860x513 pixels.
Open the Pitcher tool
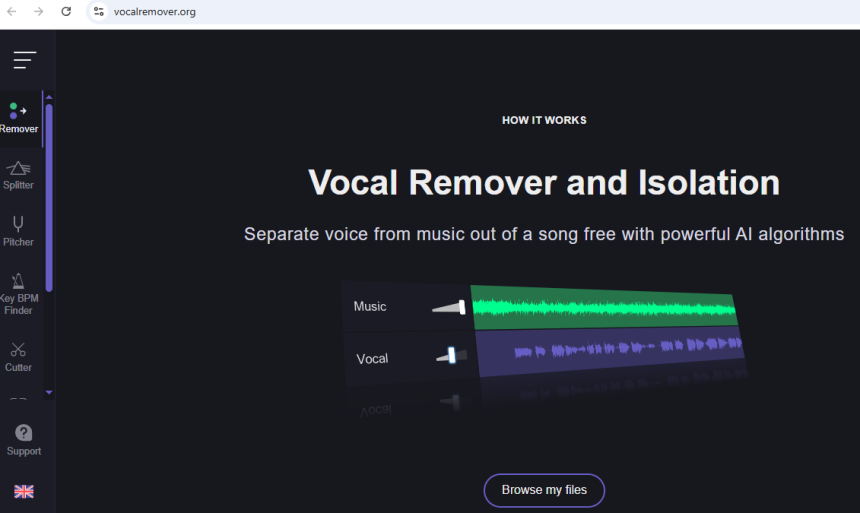18,231
